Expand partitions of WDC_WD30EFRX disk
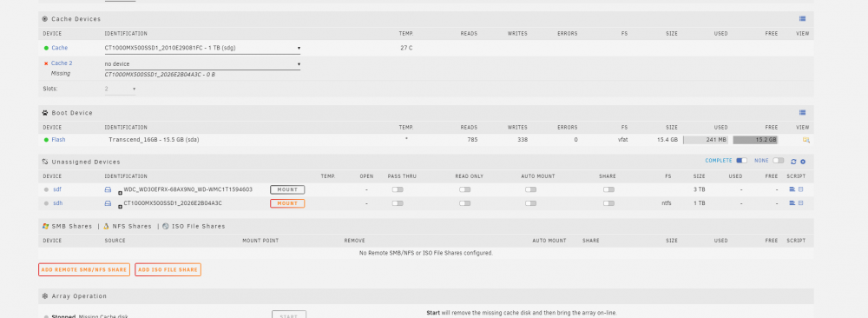Screen dimensions: 868x318 coord(120,193)
